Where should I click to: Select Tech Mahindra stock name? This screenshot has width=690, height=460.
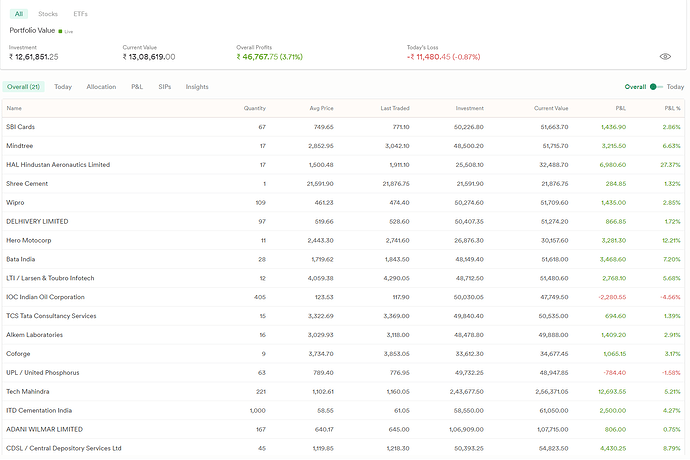[x=28, y=392]
